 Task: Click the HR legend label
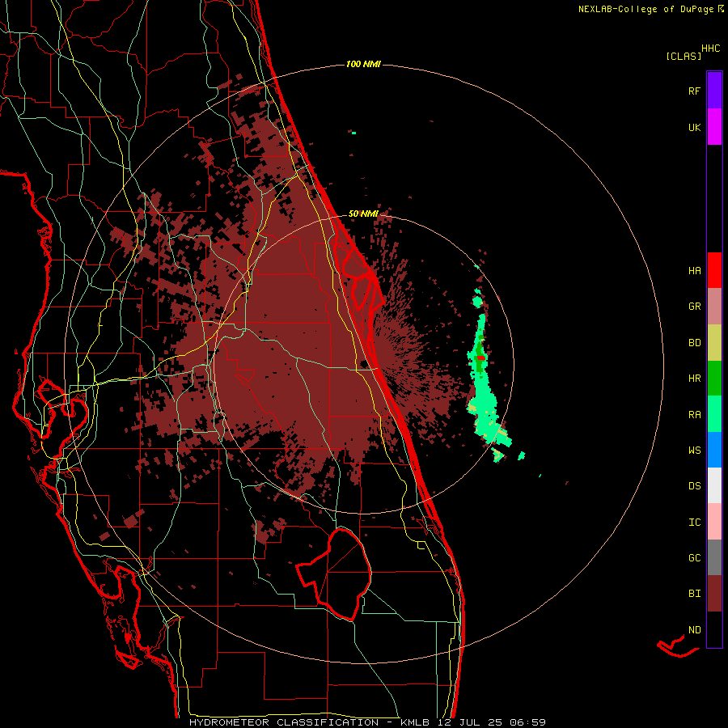(694, 379)
